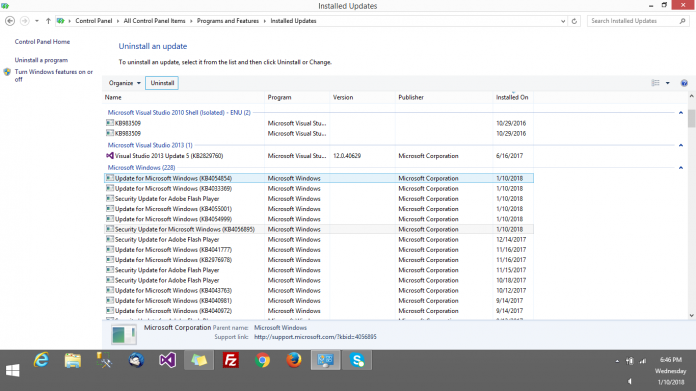Open the Windows Start button

(x=13, y=371)
